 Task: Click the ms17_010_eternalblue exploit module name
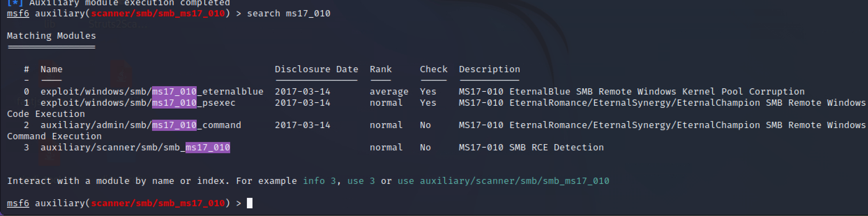(x=152, y=92)
